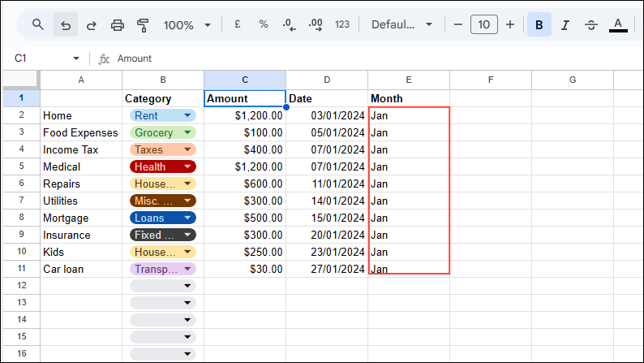Decrease decimal places

click(289, 25)
